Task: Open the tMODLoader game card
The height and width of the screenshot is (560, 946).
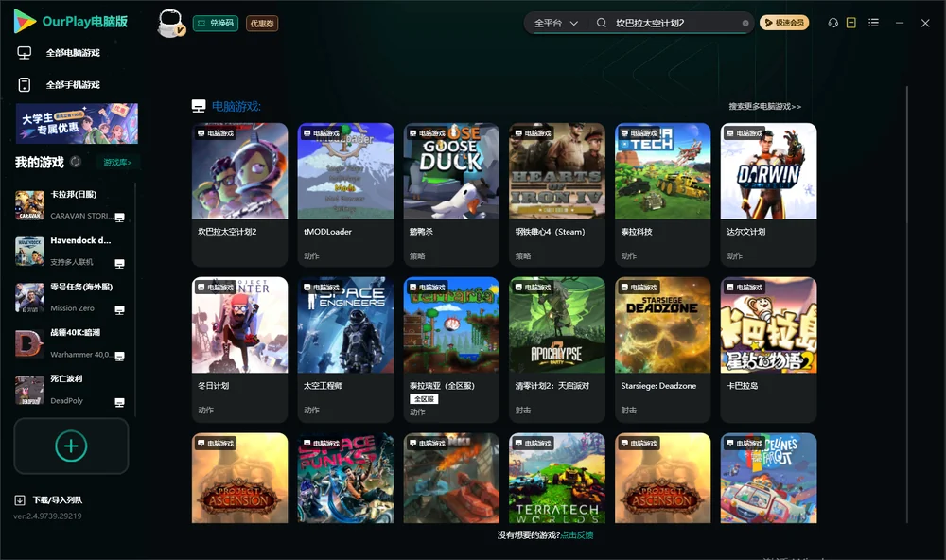Action: coord(345,194)
